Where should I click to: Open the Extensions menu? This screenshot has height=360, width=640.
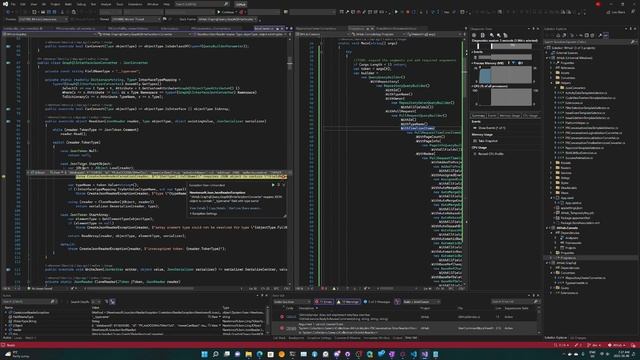(x=135, y=4)
